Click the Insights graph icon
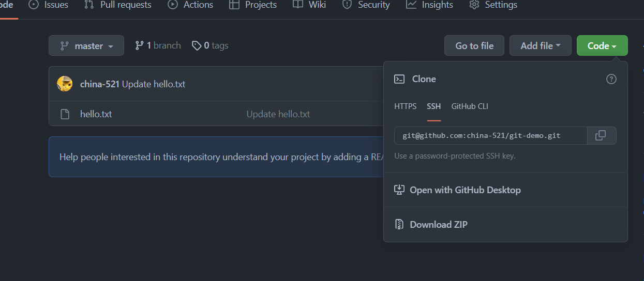 click(x=411, y=5)
